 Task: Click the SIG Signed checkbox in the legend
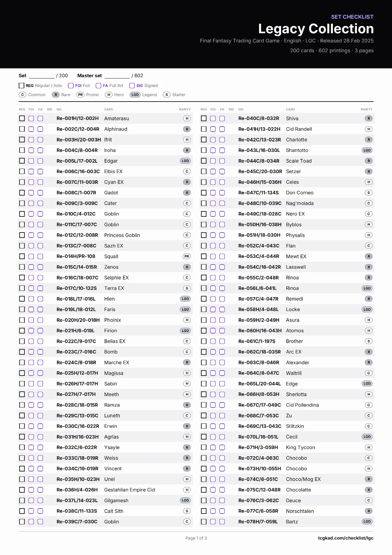coord(132,85)
